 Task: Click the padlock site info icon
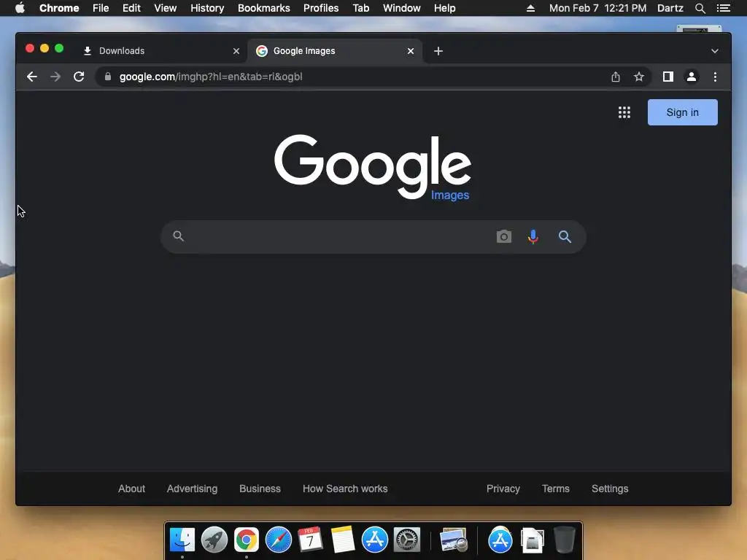click(x=108, y=77)
